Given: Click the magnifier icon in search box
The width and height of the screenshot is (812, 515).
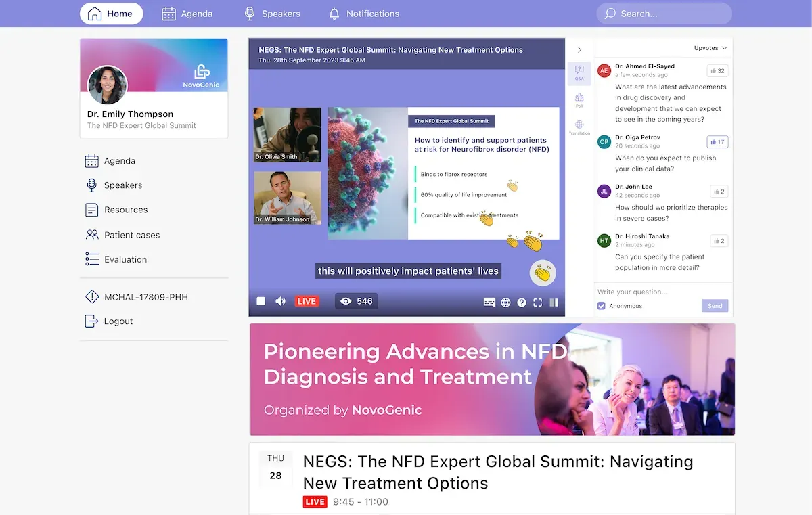Looking at the screenshot, I should 610,14.
